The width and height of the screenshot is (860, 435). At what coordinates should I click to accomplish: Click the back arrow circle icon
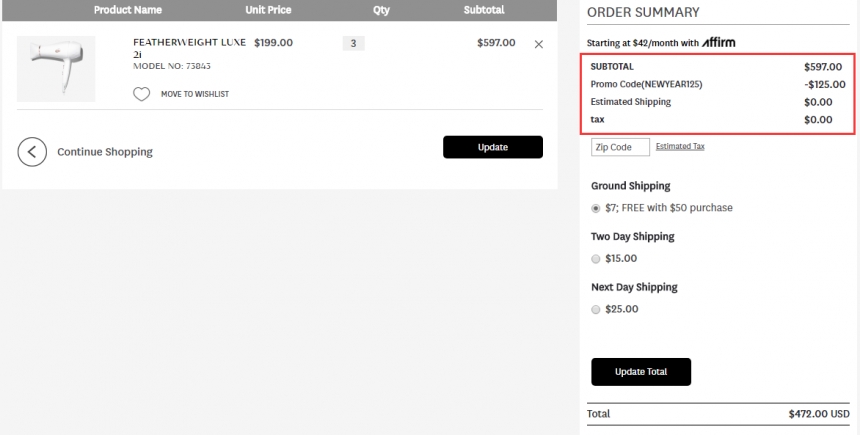click(32, 152)
